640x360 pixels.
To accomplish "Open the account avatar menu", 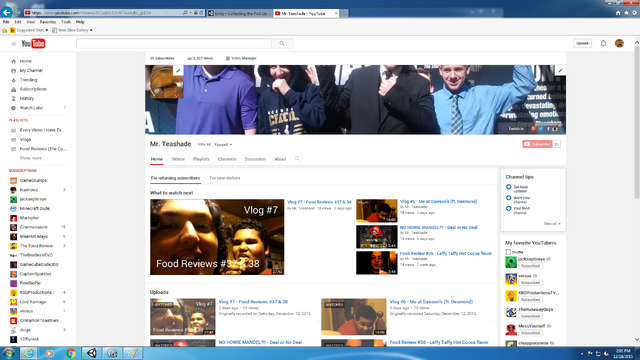I will tap(619, 43).
